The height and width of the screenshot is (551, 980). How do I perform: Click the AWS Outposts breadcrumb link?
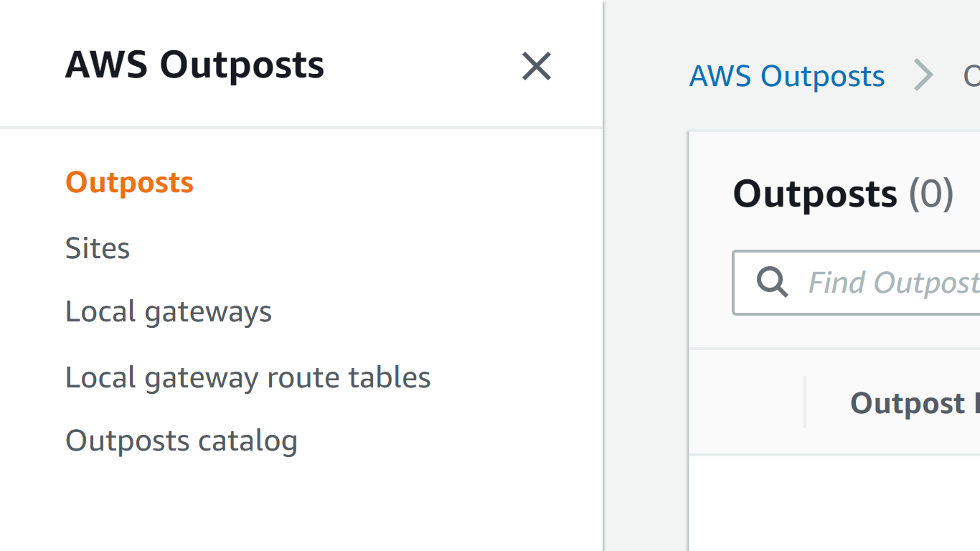tap(787, 75)
